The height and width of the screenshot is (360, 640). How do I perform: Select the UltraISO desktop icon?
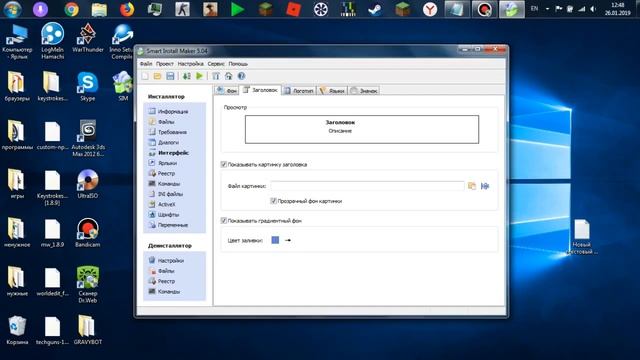[87, 184]
